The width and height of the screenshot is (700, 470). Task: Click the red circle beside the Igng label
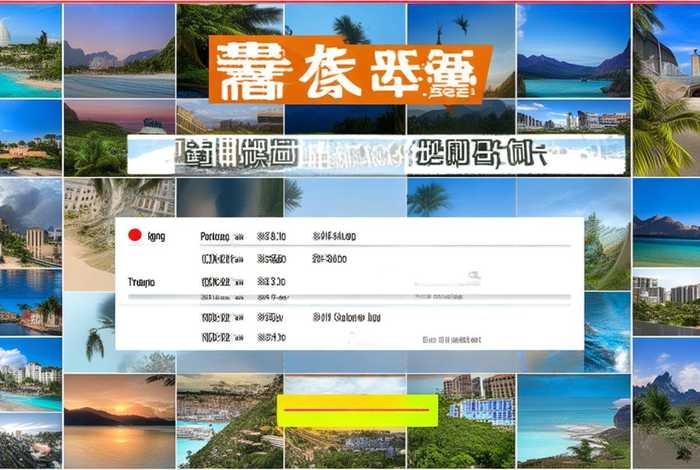pyautogui.click(x=134, y=235)
